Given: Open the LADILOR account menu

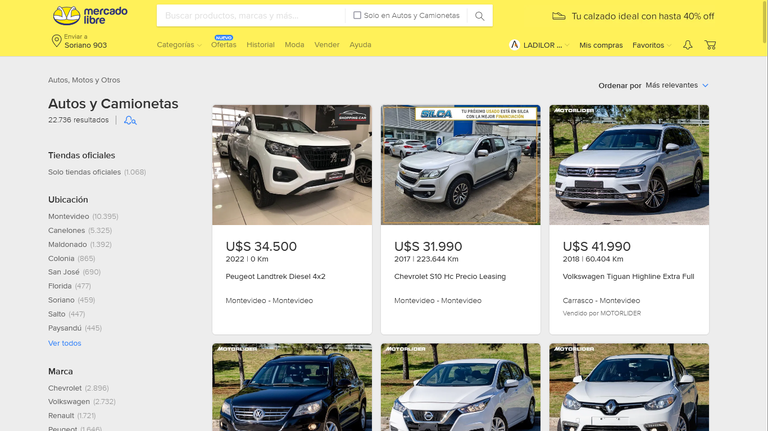Looking at the screenshot, I should [x=539, y=45].
